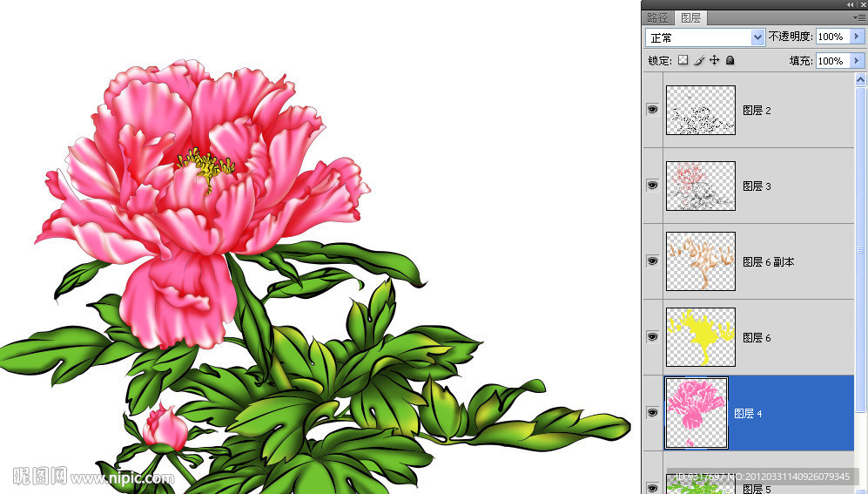Select layer name 图层 4
Screen dimensions: 868x494
[748, 414]
